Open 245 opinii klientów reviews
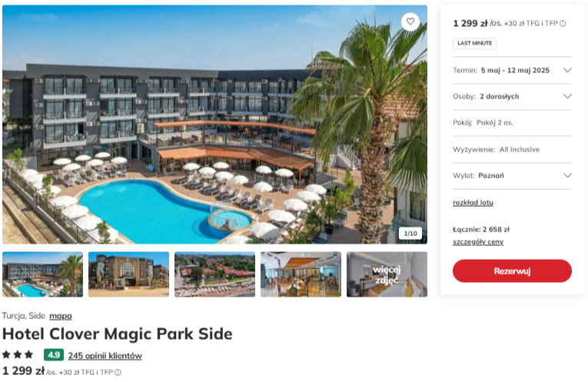Image resolution: width=588 pixels, height=382 pixels. tap(105, 355)
